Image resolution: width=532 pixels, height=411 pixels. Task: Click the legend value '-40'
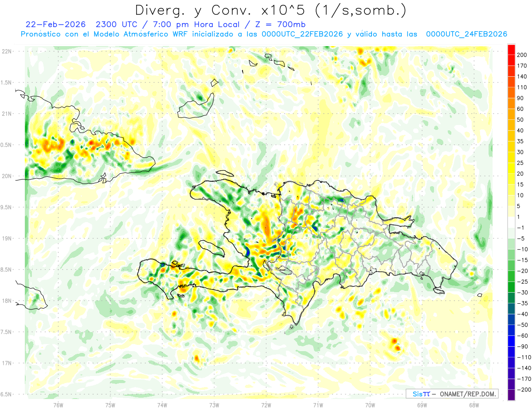tap(522, 314)
